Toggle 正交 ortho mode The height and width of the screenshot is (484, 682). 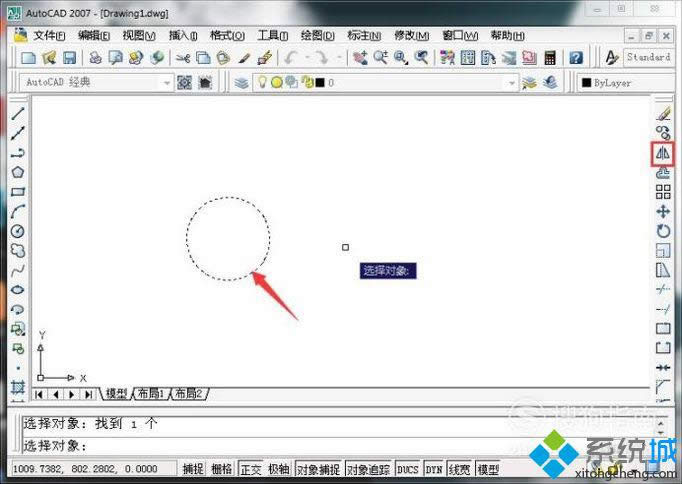(251, 469)
